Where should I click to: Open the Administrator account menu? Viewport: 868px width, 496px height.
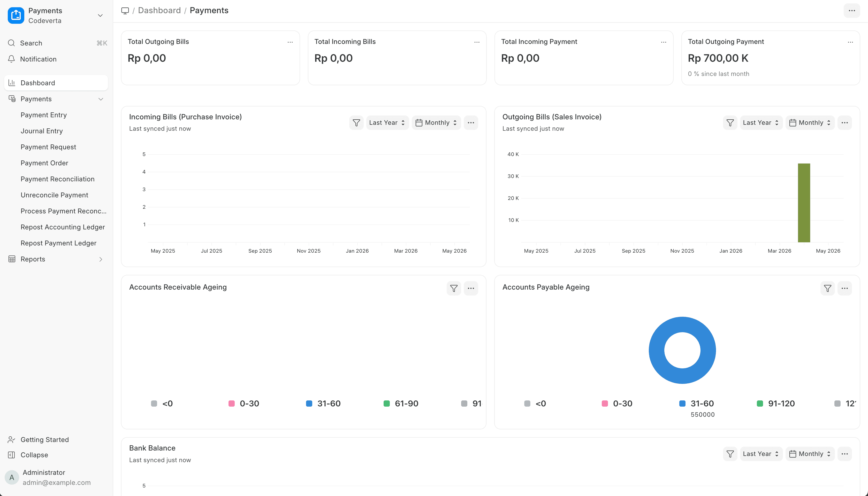(x=56, y=477)
